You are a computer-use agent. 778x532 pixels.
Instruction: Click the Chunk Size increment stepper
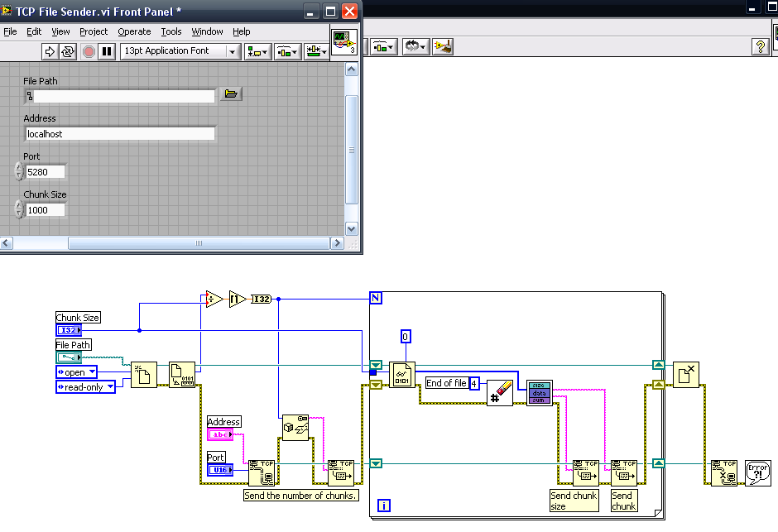click(x=19, y=205)
